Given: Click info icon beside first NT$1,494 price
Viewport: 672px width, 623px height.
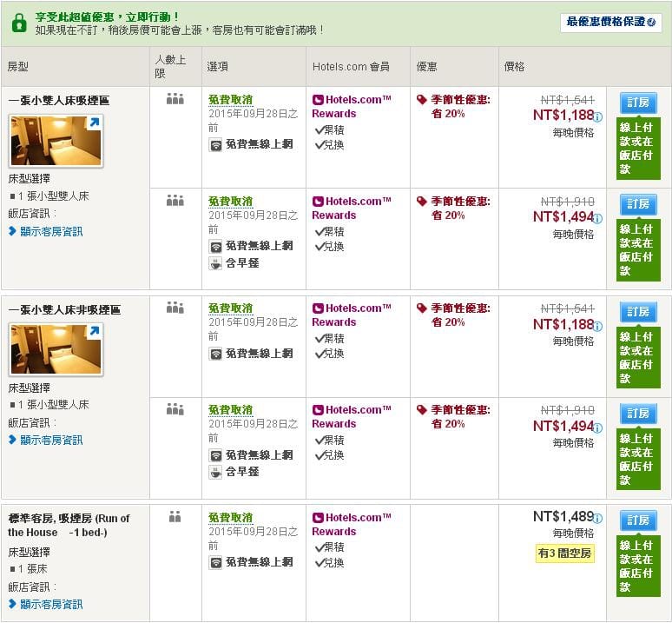Looking at the screenshot, I should pyautogui.click(x=598, y=218).
